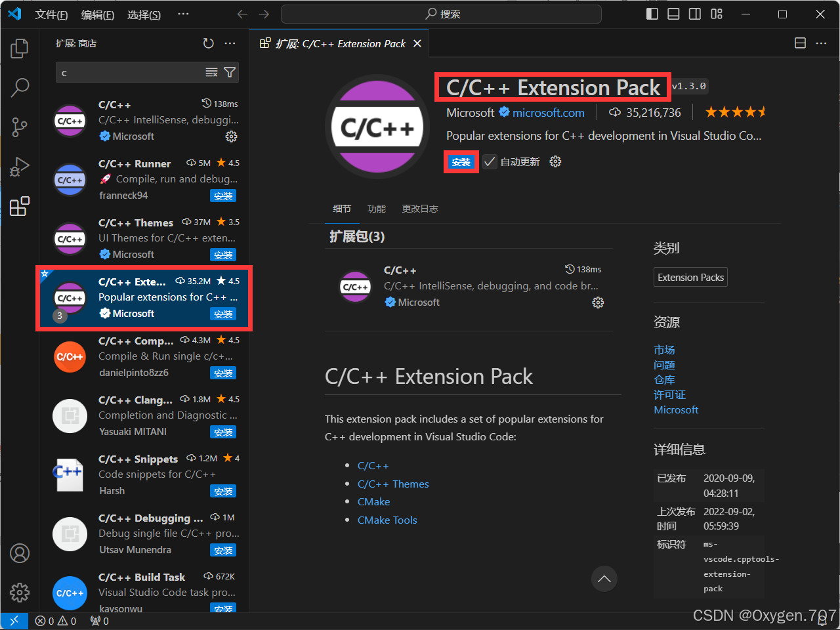Open the Explorer view in activity bar

tap(20, 48)
